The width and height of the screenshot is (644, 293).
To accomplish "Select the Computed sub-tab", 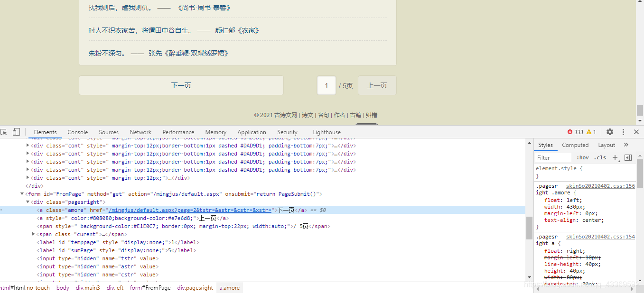I will [575, 145].
